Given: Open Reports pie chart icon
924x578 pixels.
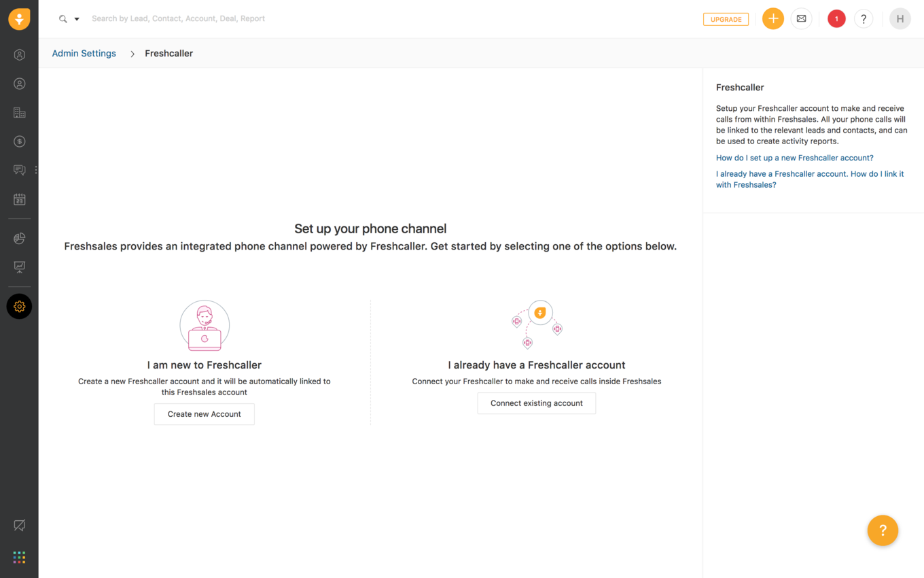Looking at the screenshot, I should coord(19,238).
